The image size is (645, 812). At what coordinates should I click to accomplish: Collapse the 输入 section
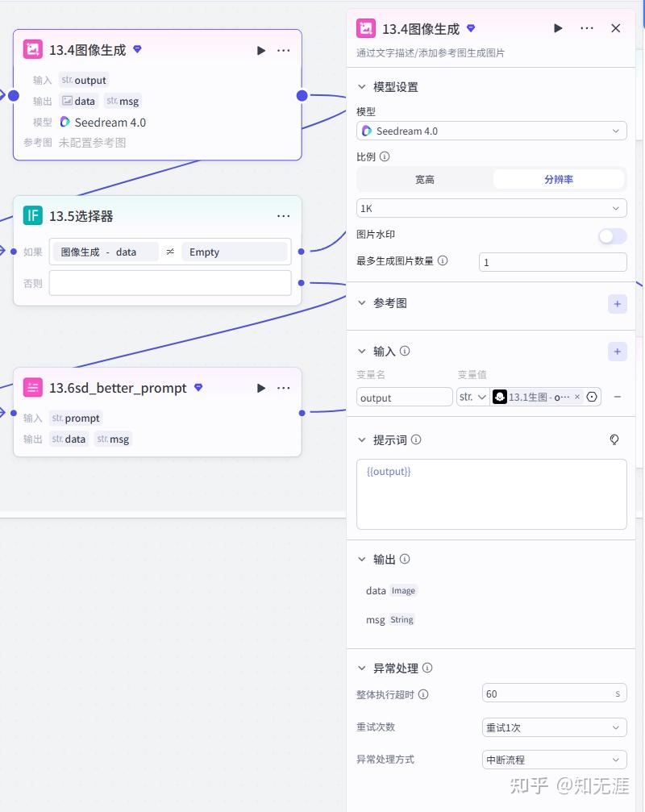tap(362, 351)
